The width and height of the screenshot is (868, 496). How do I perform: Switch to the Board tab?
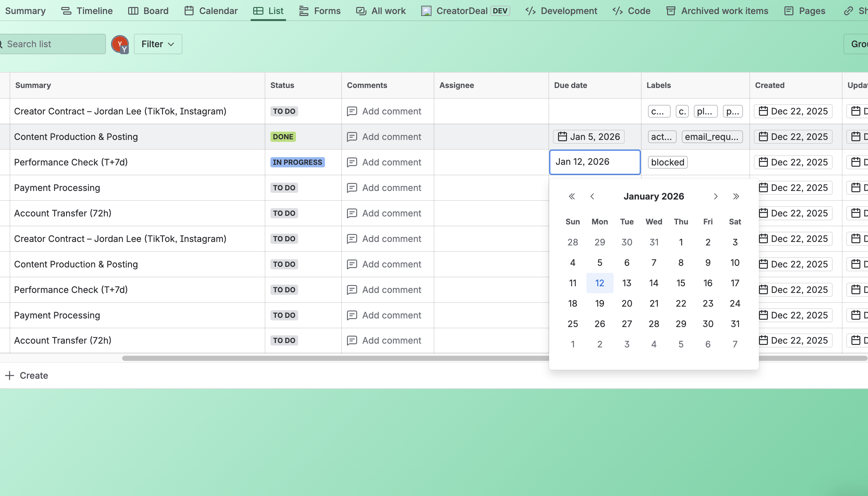(148, 11)
